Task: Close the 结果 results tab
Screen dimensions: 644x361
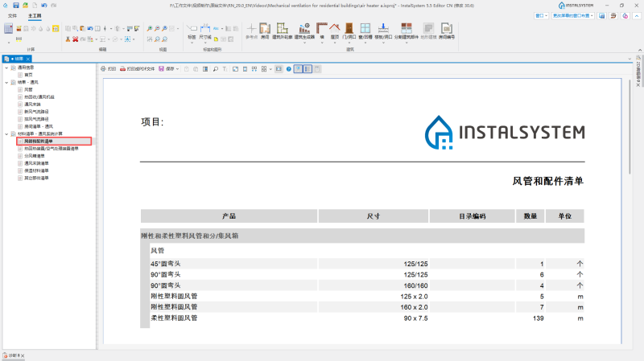Action: pos(28,59)
